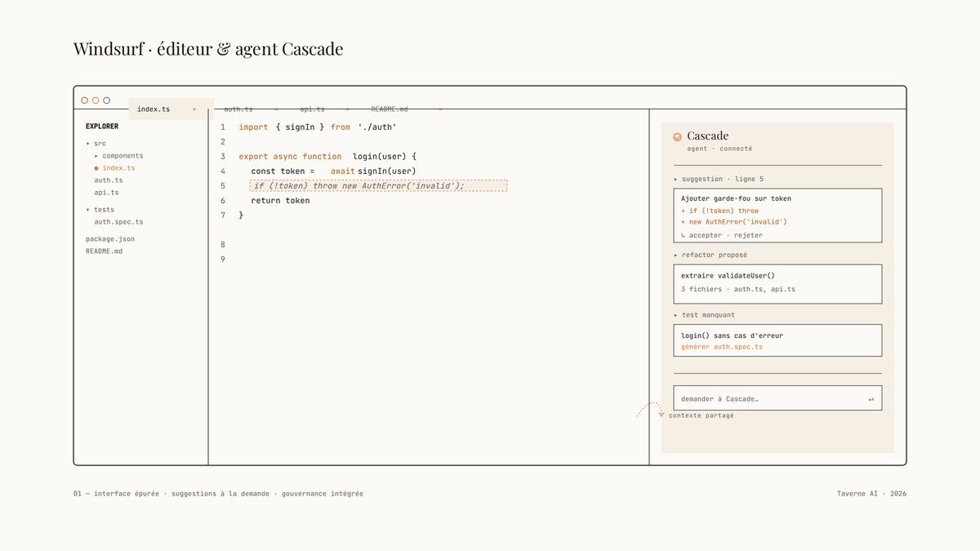980x551 pixels.
Task: Close the index.ts tab with its x
Action: pyautogui.click(x=194, y=109)
